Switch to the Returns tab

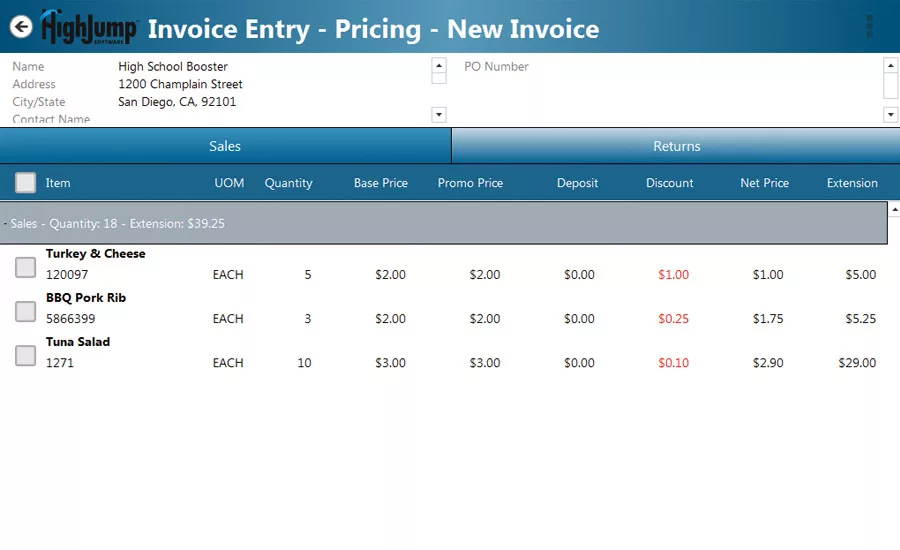676,146
